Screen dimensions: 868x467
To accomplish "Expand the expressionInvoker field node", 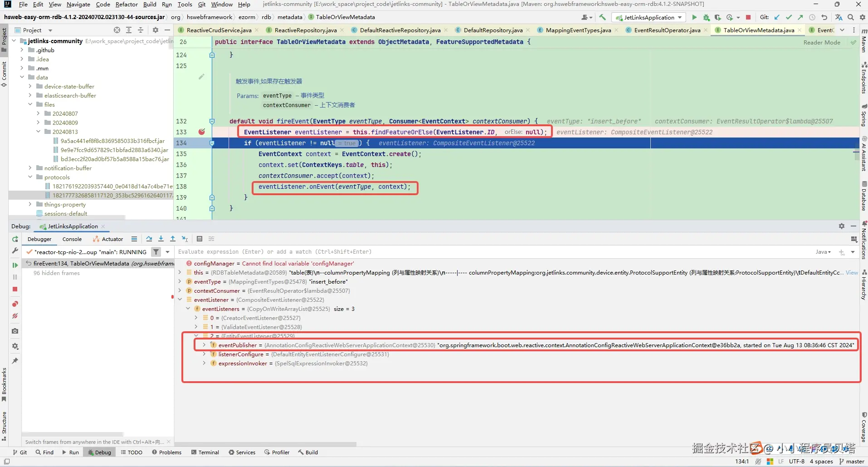I will [205, 363].
